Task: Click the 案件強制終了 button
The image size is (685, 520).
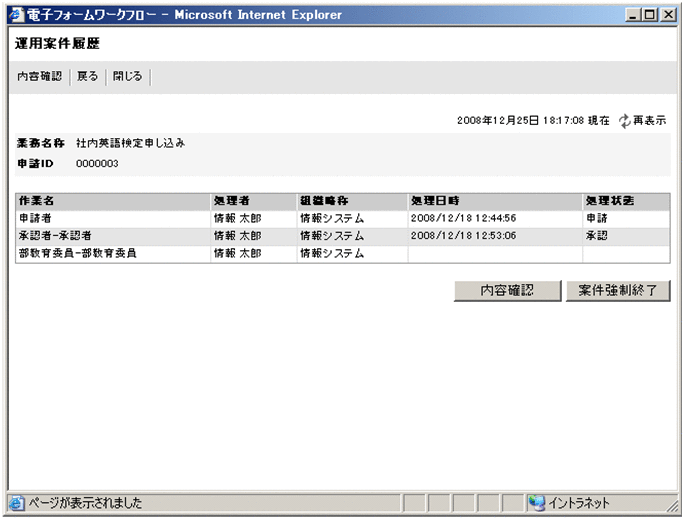Action: 618,291
